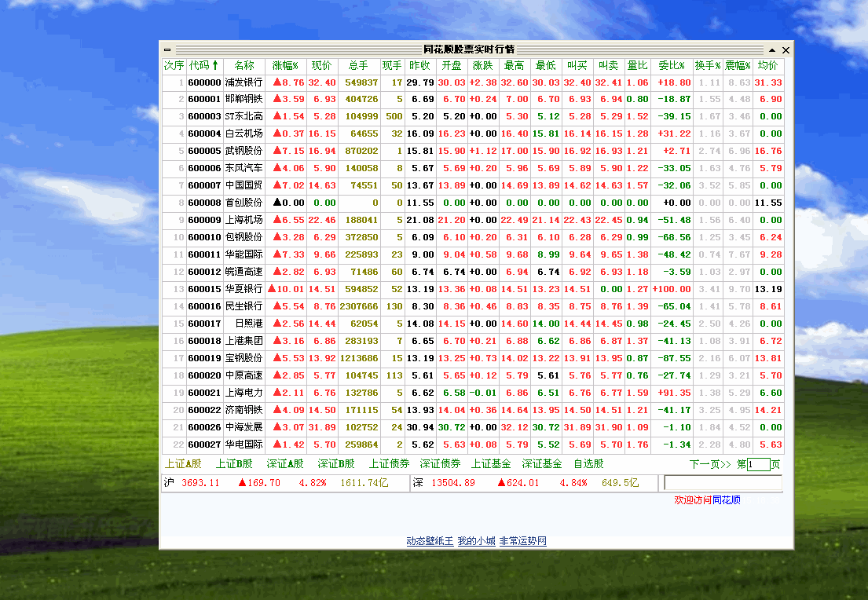Select stock 首创股份
This screenshot has width=868, height=600.
(244, 203)
